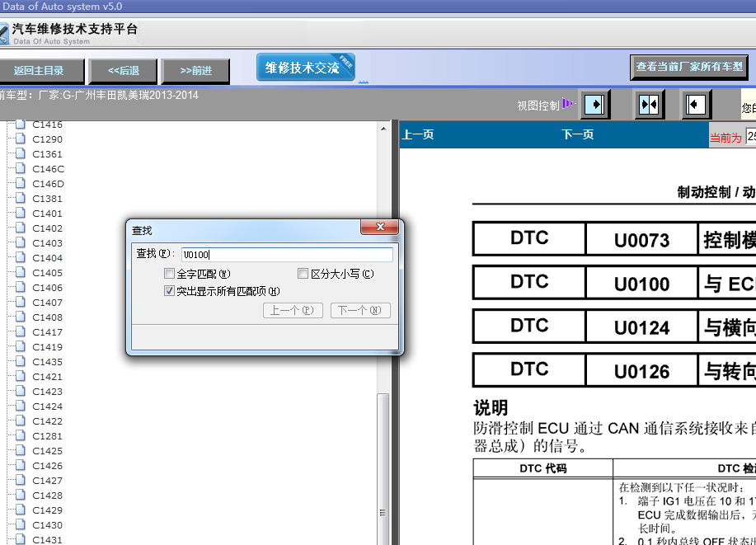This screenshot has width=756, height=545.
Task: Open 维修技术交流 button
Action: pos(306,68)
